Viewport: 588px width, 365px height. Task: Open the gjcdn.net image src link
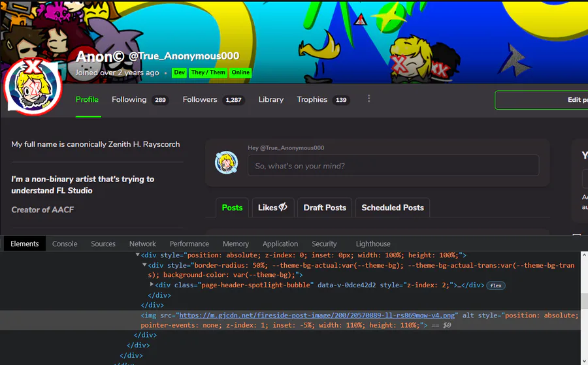coord(317,315)
